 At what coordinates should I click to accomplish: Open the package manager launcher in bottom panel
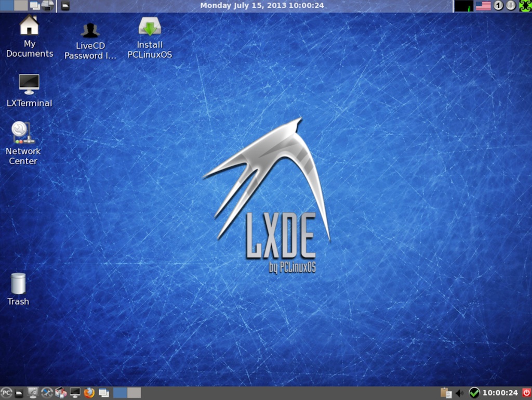pyautogui.click(x=61, y=393)
